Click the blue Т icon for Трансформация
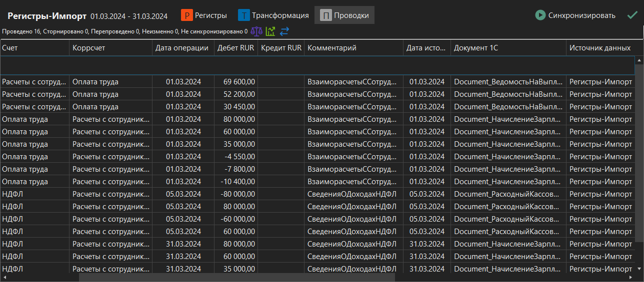The height and width of the screenshot is (282, 644). (244, 15)
